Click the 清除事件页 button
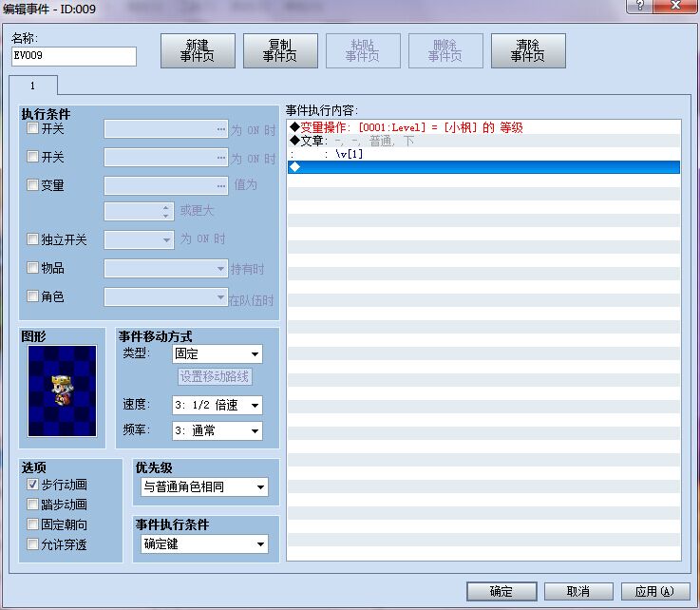700x610 pixels. [528, 51]
